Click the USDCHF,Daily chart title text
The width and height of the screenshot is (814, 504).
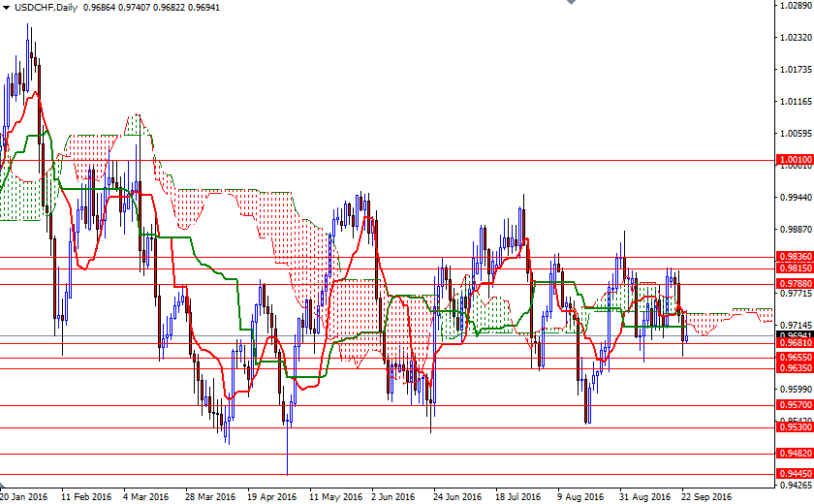[x=47, y=7]
